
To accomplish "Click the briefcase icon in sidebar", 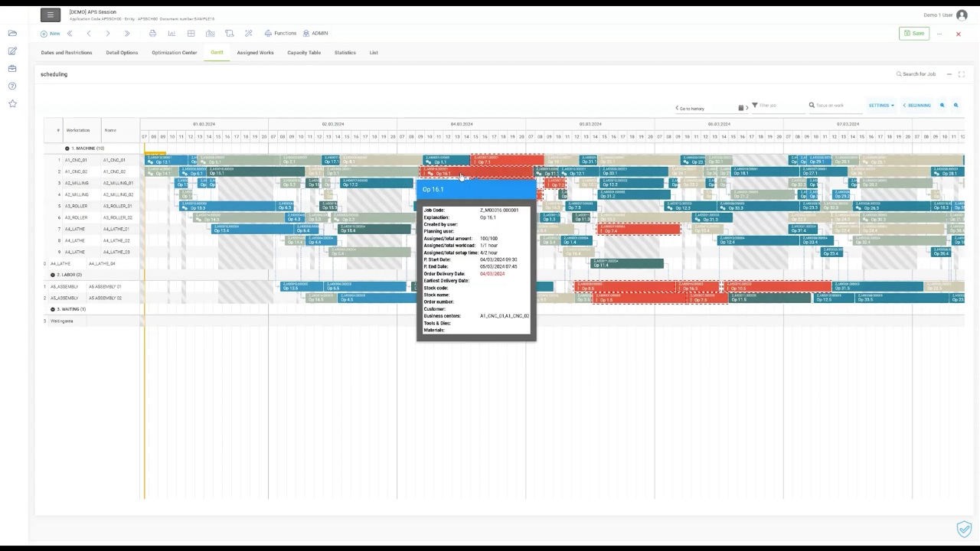I will (12, 68).
